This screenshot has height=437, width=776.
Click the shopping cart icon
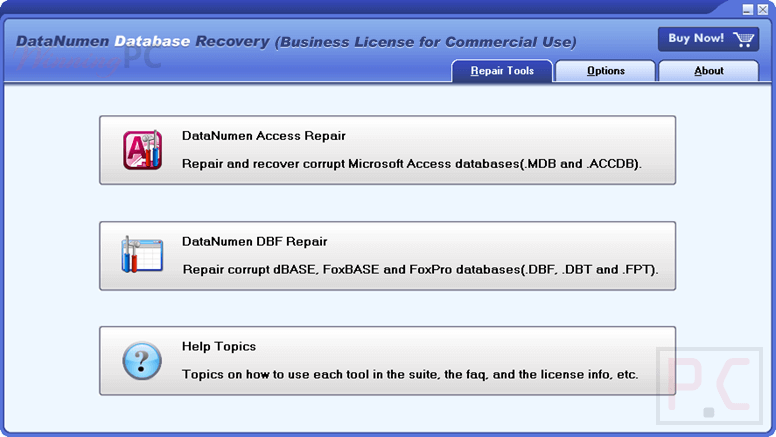743,39
